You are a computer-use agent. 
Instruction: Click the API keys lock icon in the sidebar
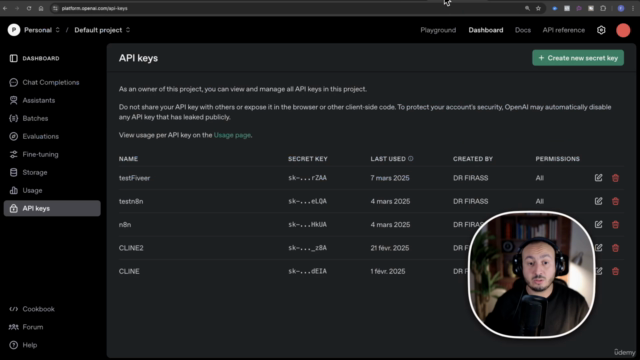(13, 208)
